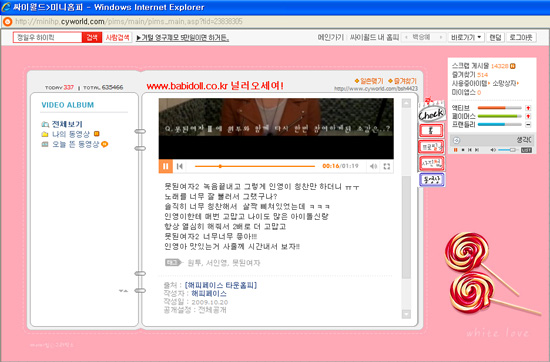Screen dimensions: 550x362
Task: Pause the video with the orange pause button
Action: tap(166, 166)
